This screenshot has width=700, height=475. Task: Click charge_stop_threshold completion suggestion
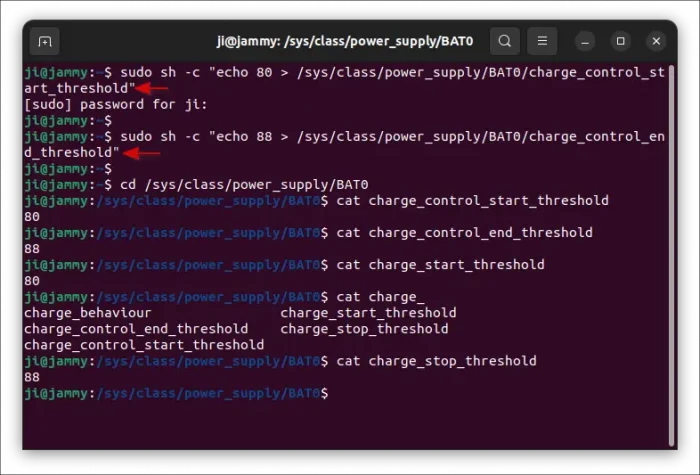[364, 329]
